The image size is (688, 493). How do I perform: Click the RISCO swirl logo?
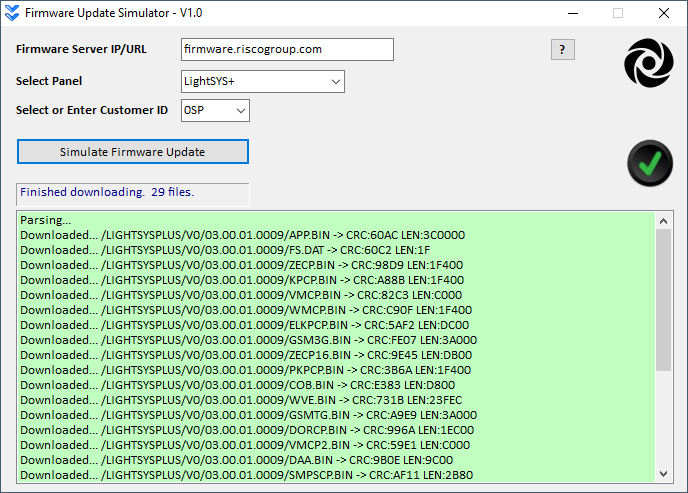tap(649, 63)
